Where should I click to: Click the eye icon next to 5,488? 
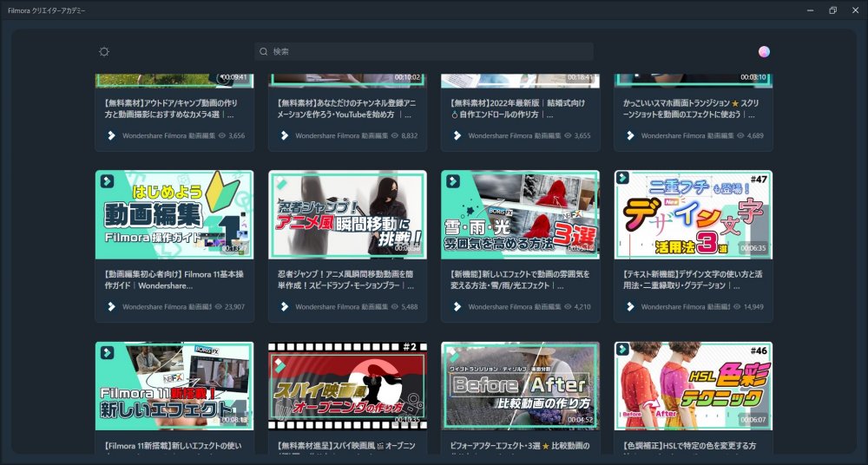[395, 306]
